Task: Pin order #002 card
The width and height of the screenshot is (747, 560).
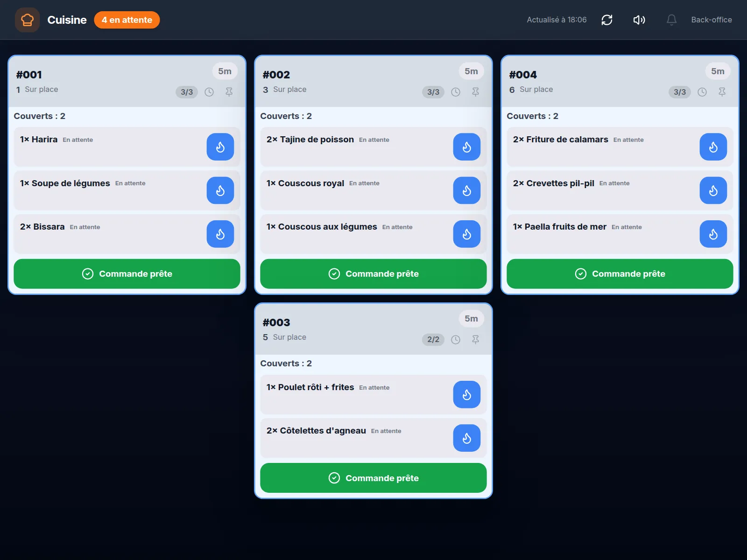Action: click(476, 92)
